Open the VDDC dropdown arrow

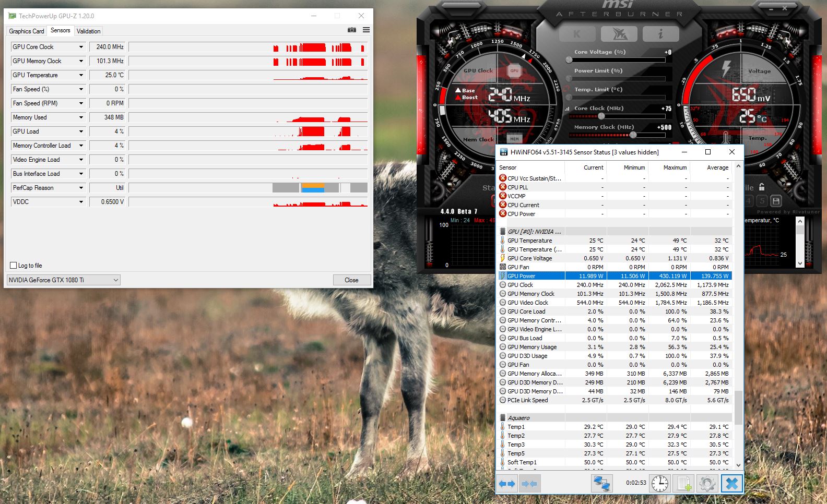(x=81, y=202)
